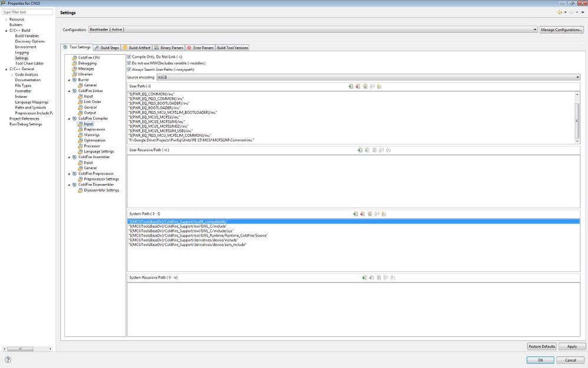Select Processor under ColdFire Compiler

pyautogui.click(x=92, y=146)
